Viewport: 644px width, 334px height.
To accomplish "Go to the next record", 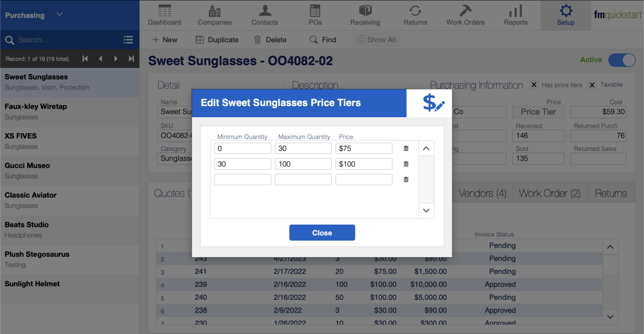I will [x=116, y=59].
